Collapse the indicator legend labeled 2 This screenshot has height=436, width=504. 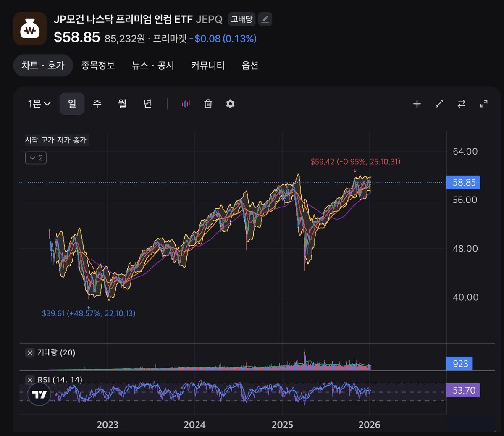pos(35,158)
